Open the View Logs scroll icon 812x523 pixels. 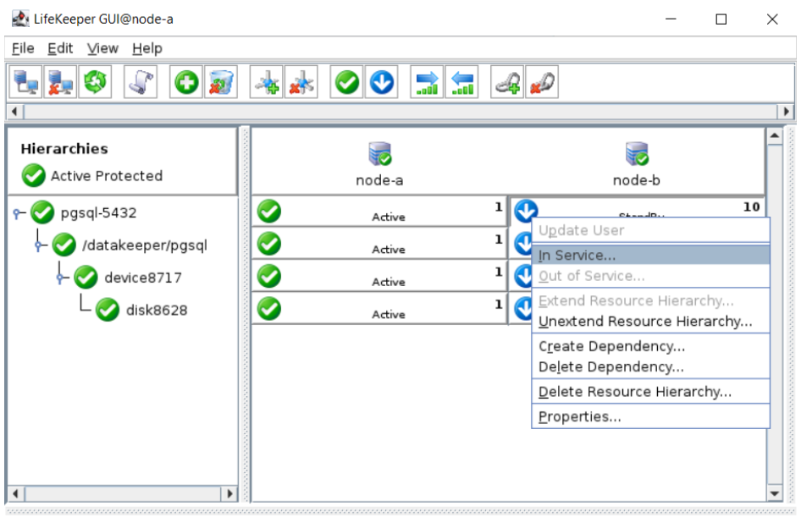(x=141, y=82)
